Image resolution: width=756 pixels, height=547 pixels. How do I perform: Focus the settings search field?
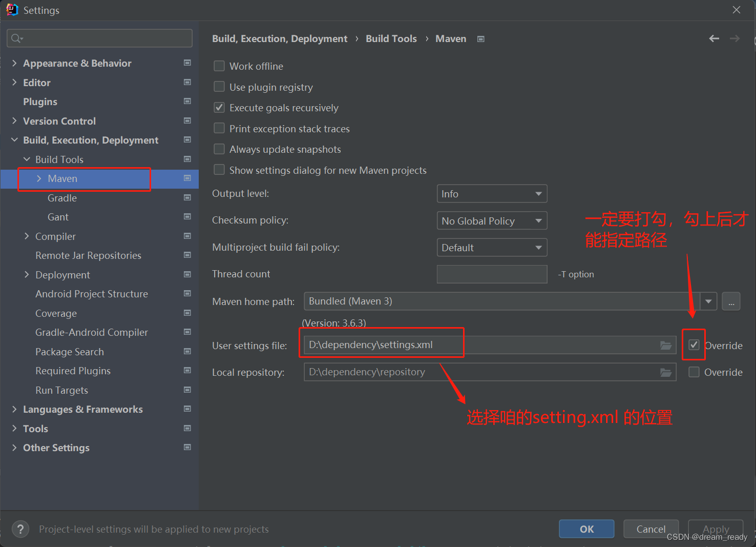click(x=100, y=38)
